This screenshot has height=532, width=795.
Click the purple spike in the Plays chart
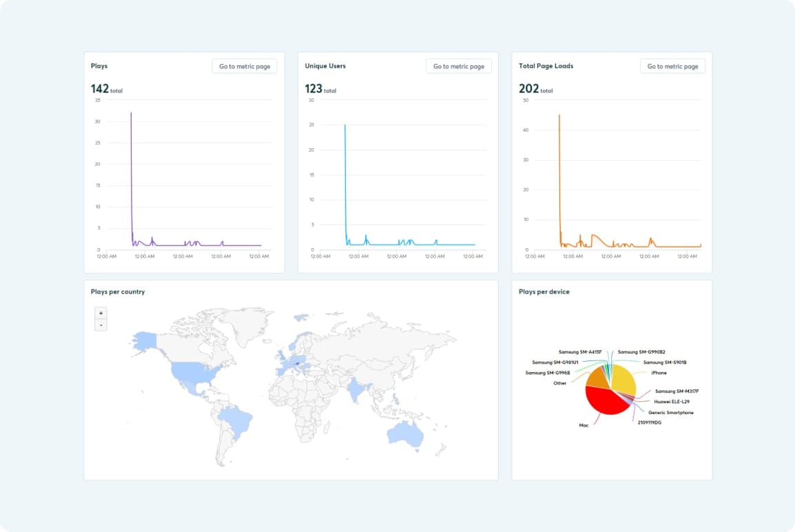pyautogui.click(x=132, y=178)
